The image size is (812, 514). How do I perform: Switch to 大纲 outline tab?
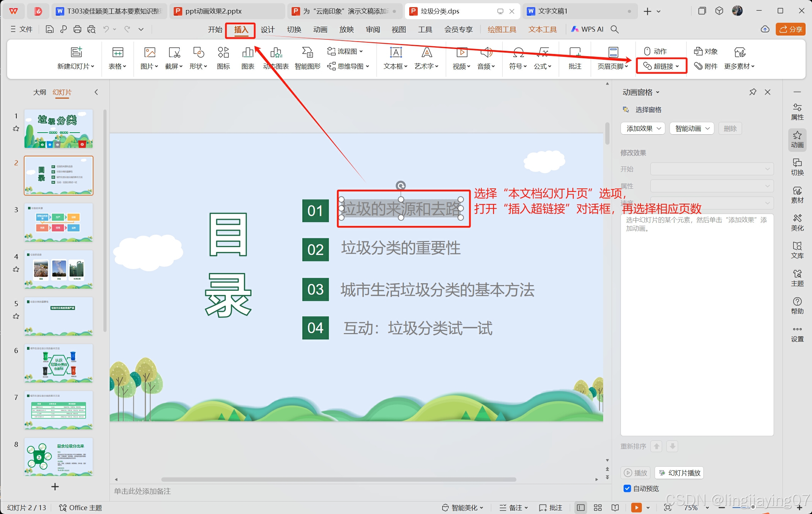coord(39,92)
